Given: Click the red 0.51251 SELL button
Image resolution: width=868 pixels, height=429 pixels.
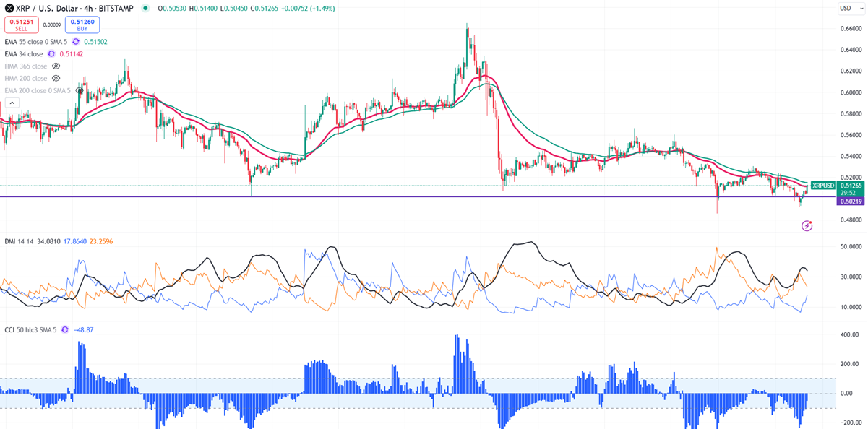Looking at the screenshot, I should (x=22, y=25).
